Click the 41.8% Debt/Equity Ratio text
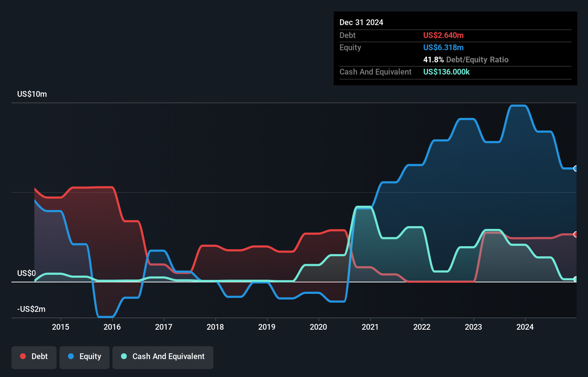588x377 pixels. point(466,60)
